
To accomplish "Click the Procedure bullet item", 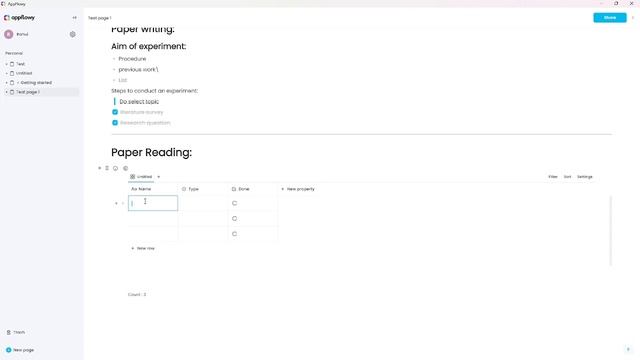I will (132, 59).
